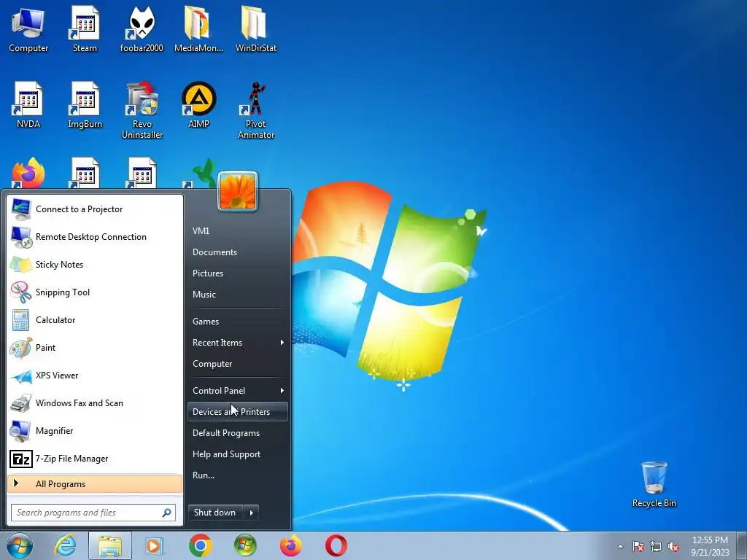Click the user account picture
Image resolution: width=747 pixels, height=560 pixels.
(x=238, y=192)
